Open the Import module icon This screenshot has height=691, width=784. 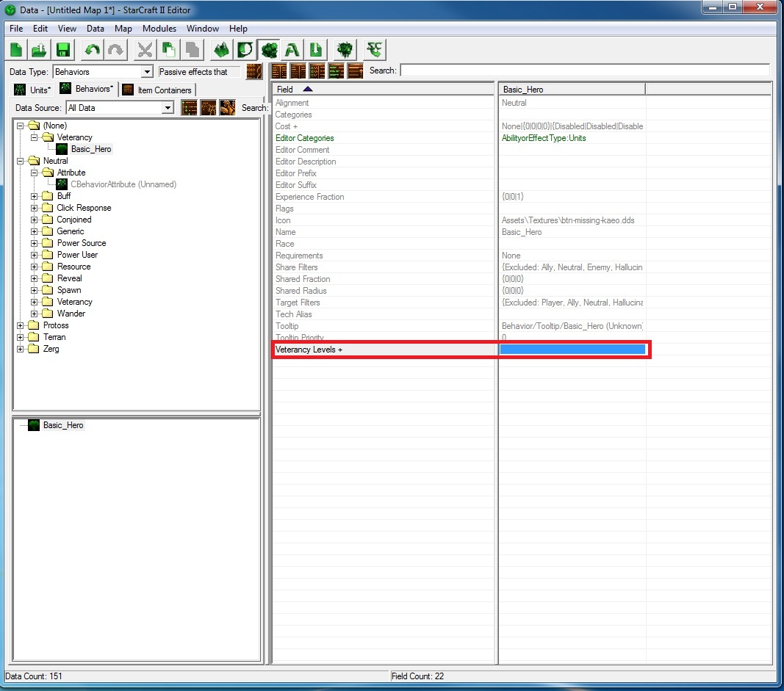click(x=315, y=49)
